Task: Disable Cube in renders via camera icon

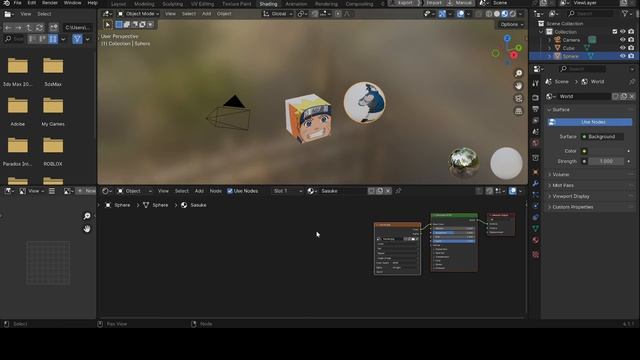Action: (631, 48)
